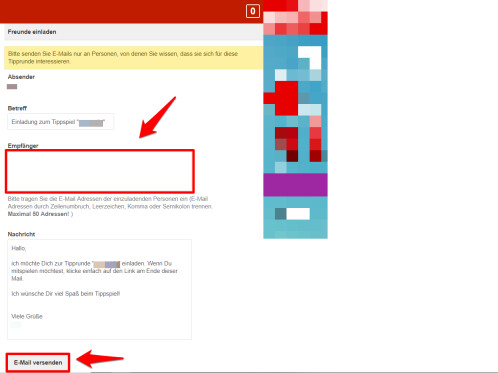Focus the empty Empfänger recipients box
Viewport: 498px width, 373px height.
pos(100,171)
